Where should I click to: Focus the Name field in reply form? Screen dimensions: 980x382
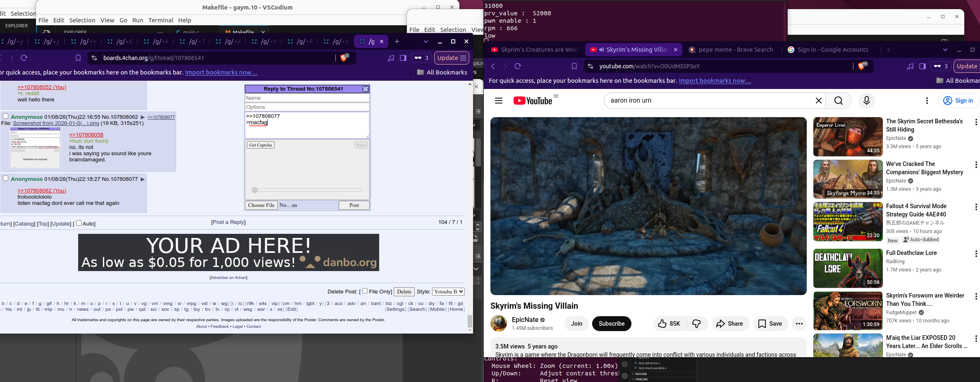click(307, 98)
